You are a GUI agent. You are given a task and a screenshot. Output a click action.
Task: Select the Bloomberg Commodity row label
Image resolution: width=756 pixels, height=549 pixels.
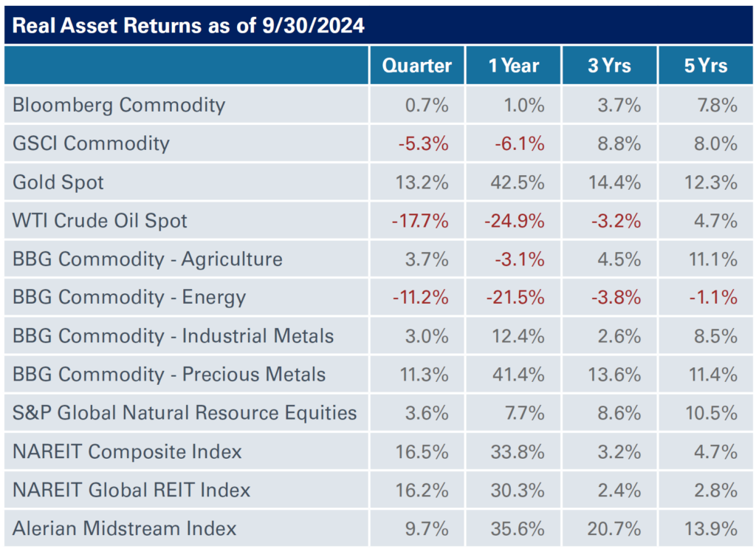(119, 105)
